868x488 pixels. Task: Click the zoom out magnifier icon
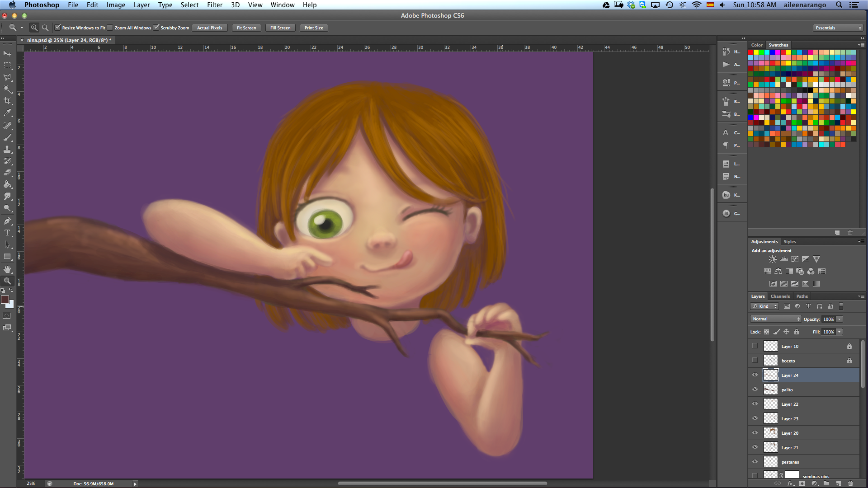pyautogui.click(x=45, y=28)
